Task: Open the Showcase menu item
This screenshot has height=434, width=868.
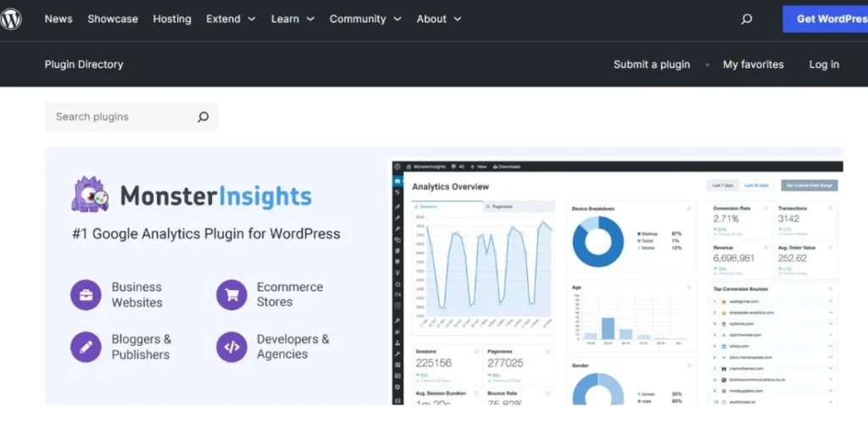Action: point(113,19)
